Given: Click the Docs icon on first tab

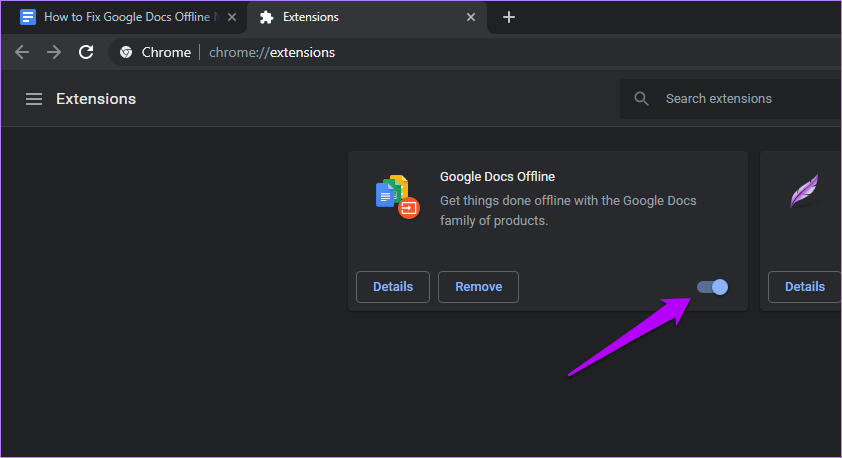Looking at the screenshot, I should coord(28,17).
